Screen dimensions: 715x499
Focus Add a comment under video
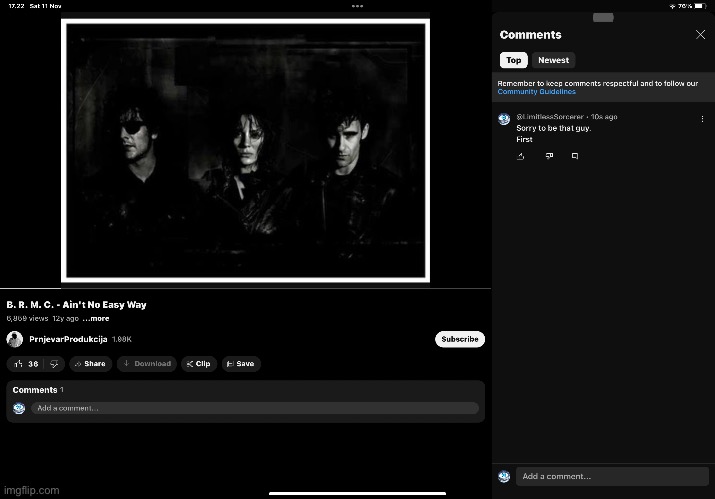[255, 408]
